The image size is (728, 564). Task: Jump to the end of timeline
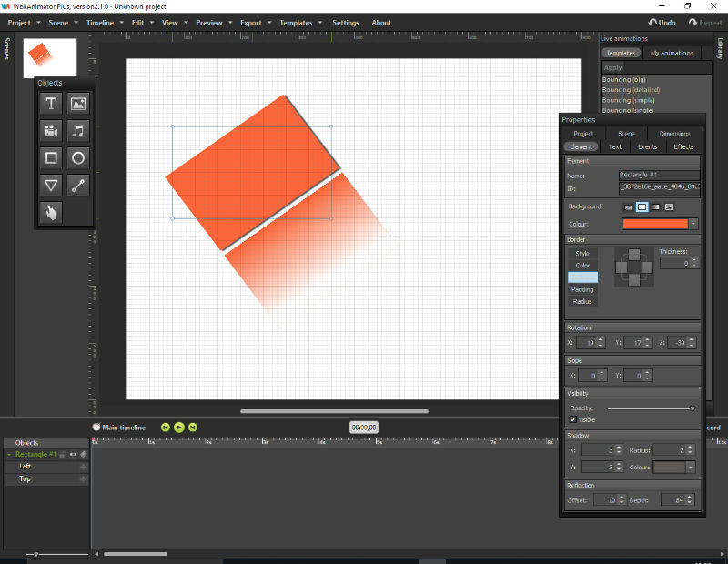click(x=193, y=427)
